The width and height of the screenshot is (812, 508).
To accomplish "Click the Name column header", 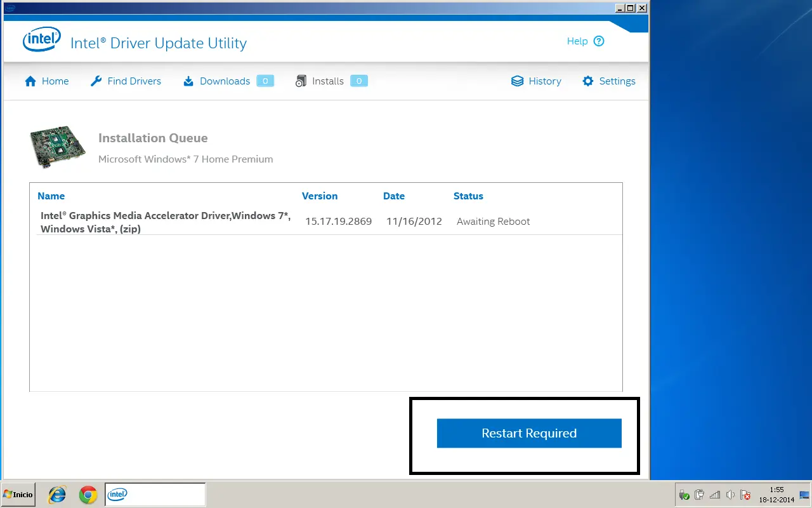I will 51,196.
